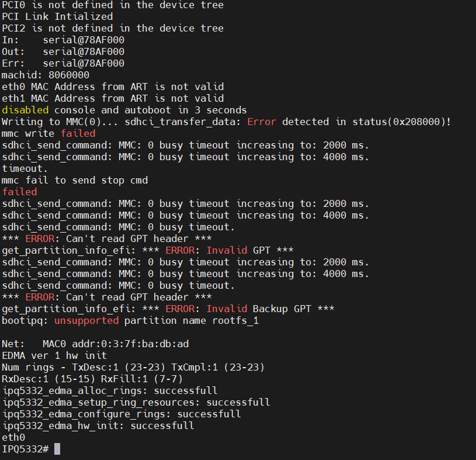
Task: Click the red 'failed' after 'mmc write'
Action: click(78, 133)
